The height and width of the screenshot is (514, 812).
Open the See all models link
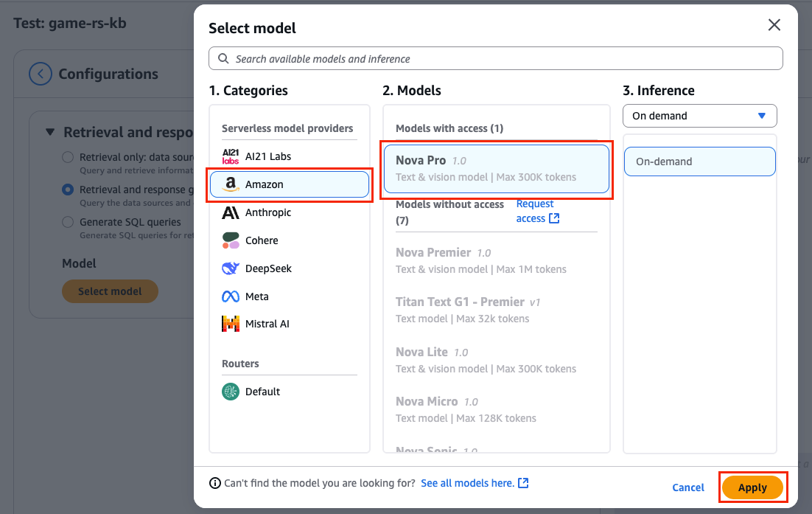[x=469, y=483]
